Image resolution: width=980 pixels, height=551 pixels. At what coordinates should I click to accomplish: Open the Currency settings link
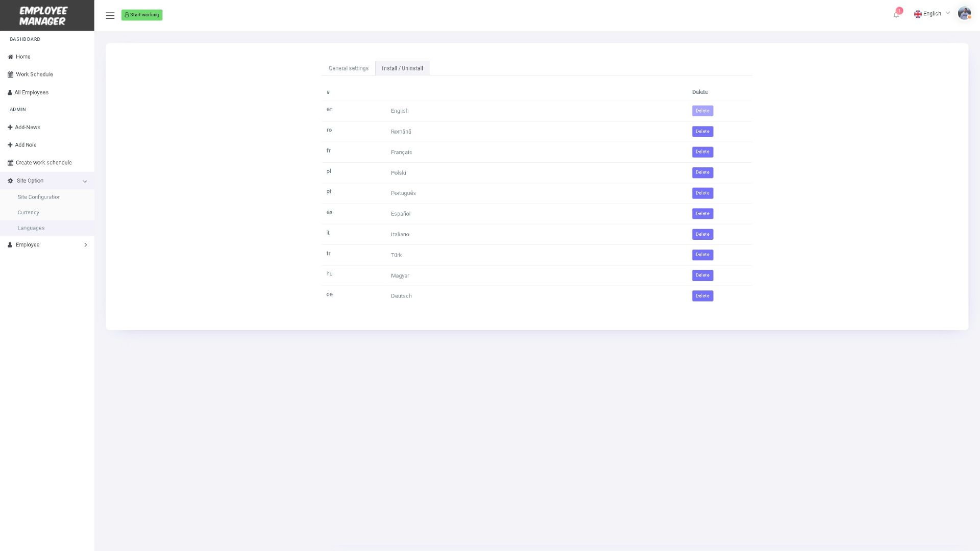(x=28, y=212)
